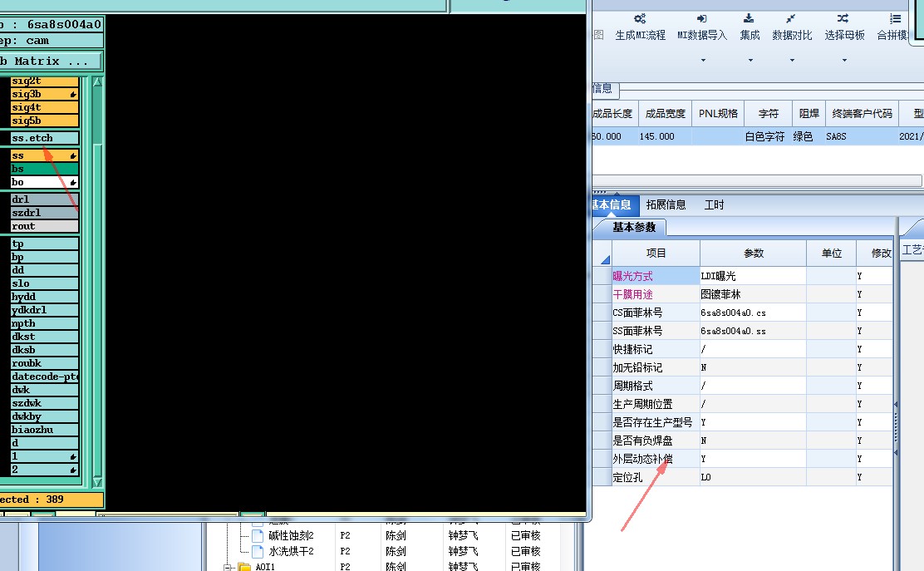Click the 白色字符 cell
The image size is (924, 571).
[764, 136]
